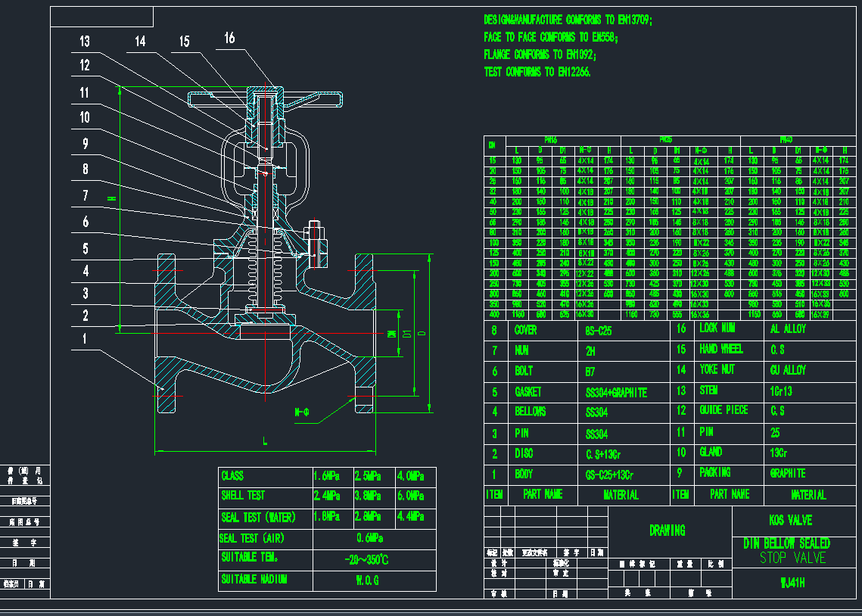Image resolution: width=862 pixels, height=616 pixels.
Task: Click the SS304+GRAPHITE gasket material cell
Action: point(616,393)
